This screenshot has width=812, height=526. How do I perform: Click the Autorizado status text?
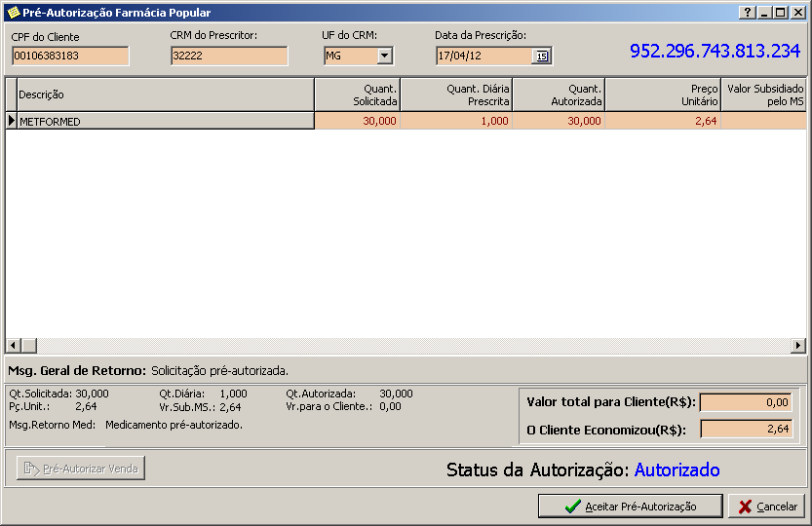tap(677, 470)
